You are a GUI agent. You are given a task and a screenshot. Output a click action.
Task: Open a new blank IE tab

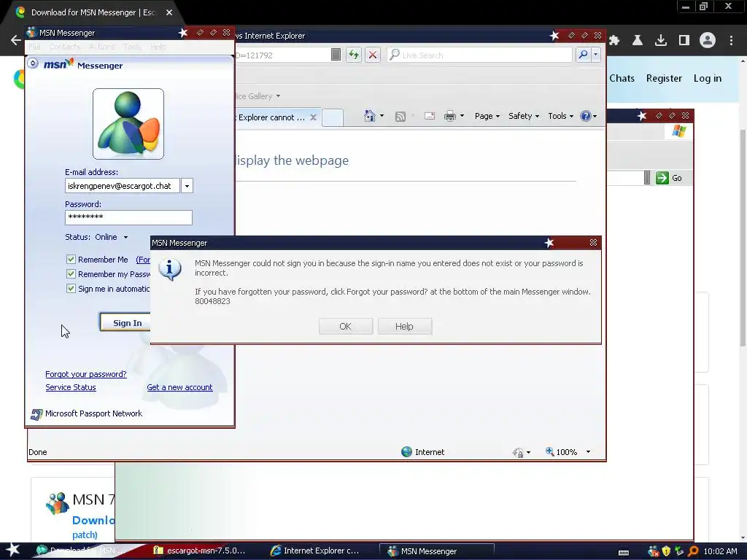[x=333, y=117]
